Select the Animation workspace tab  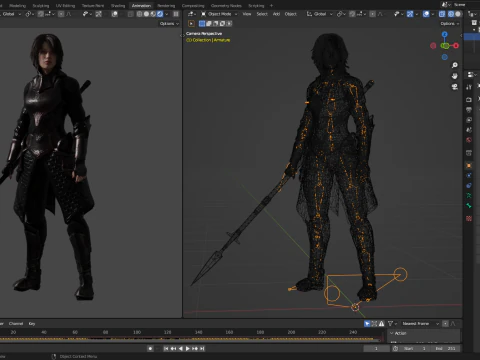click(141, 5)
